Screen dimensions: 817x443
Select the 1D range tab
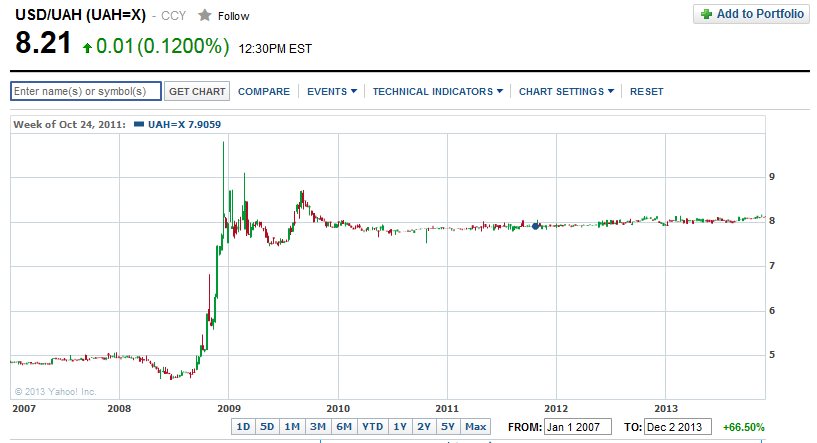point(243,426)
